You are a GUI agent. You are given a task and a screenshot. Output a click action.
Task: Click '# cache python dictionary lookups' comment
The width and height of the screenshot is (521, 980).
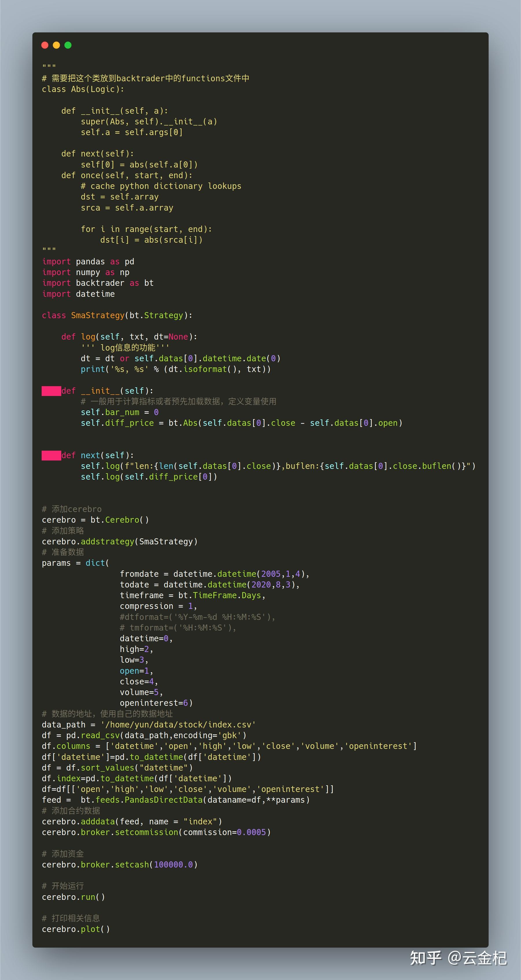(x=161, y=186)
